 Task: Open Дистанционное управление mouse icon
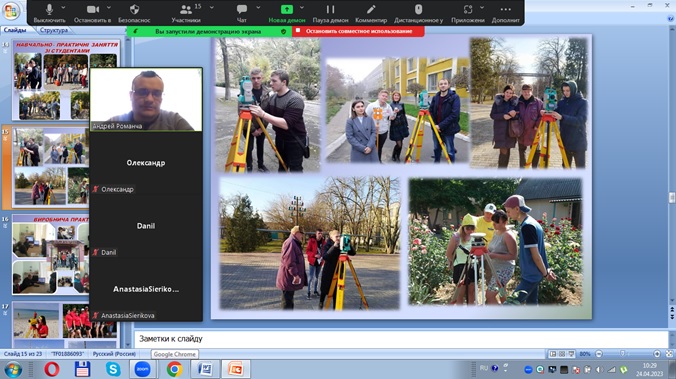(x=418, y=13)
